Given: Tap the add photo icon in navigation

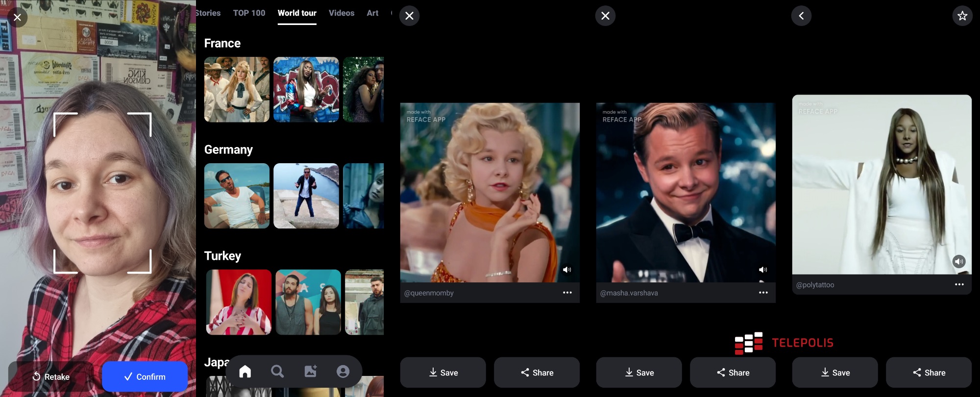Looking at the screenshot, I should point(311,372).
